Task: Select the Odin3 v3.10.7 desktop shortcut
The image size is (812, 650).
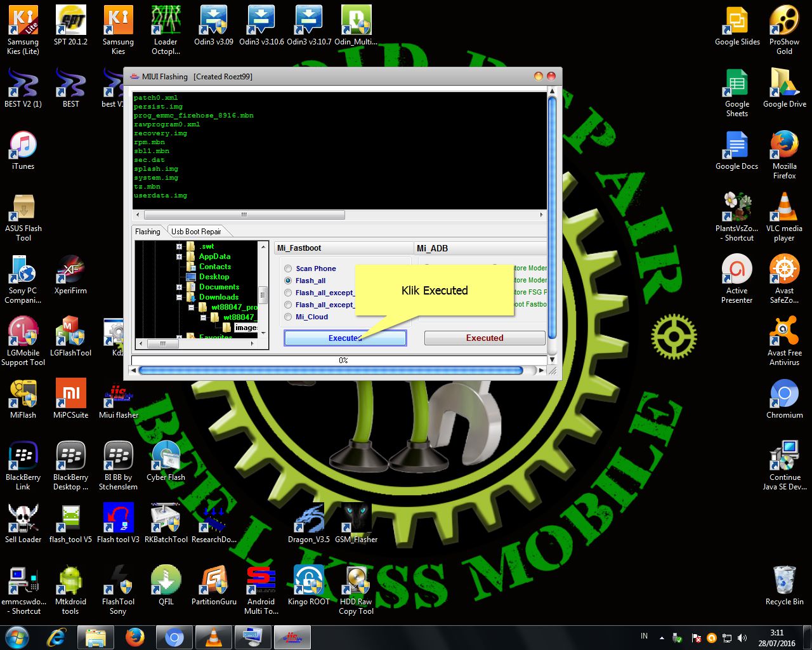Action: (309, 25)
